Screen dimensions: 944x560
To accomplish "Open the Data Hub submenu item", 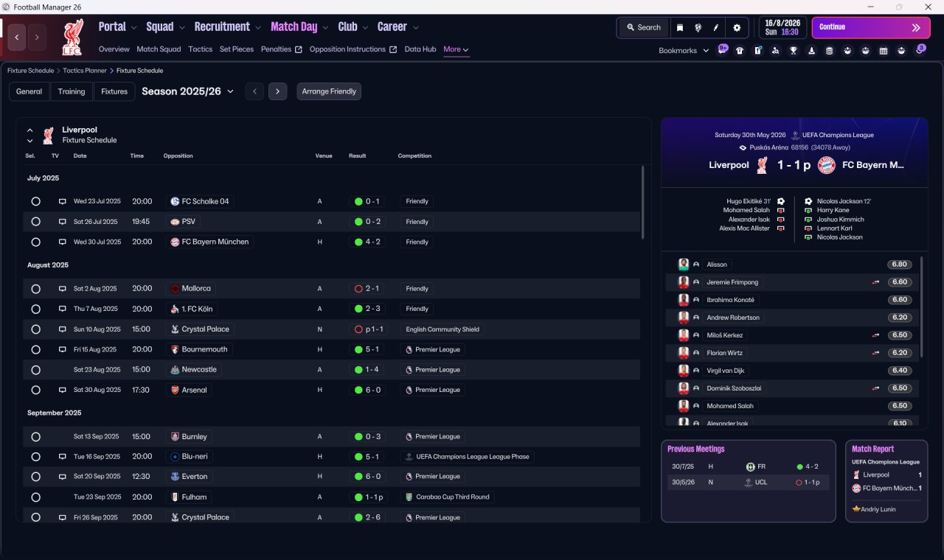I will pyautogui.click(x=420, y=49).
